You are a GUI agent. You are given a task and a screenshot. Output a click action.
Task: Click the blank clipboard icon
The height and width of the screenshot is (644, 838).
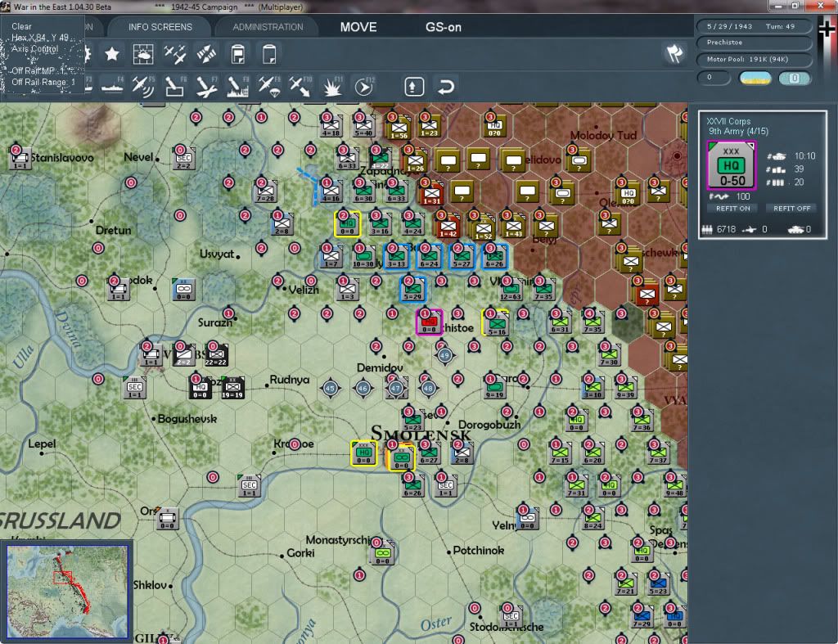269,54
